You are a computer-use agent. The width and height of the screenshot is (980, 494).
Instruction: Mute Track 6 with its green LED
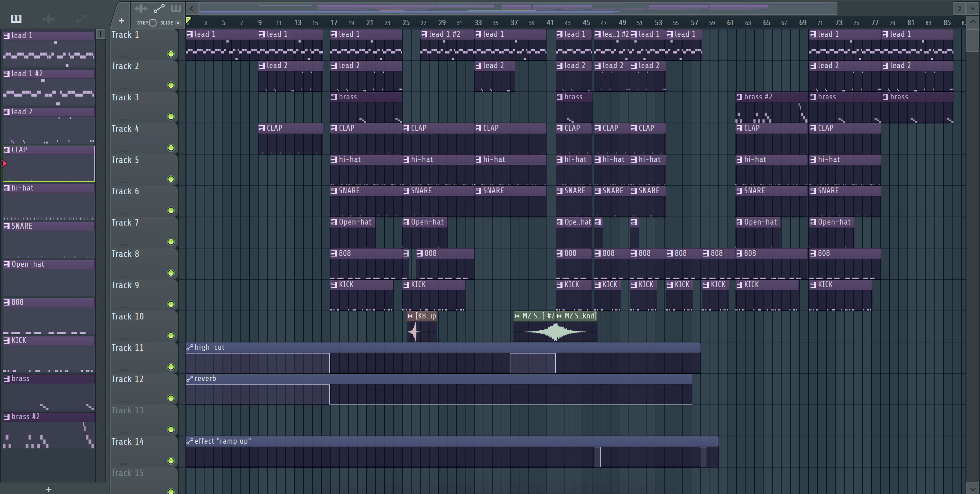point(171,210)
